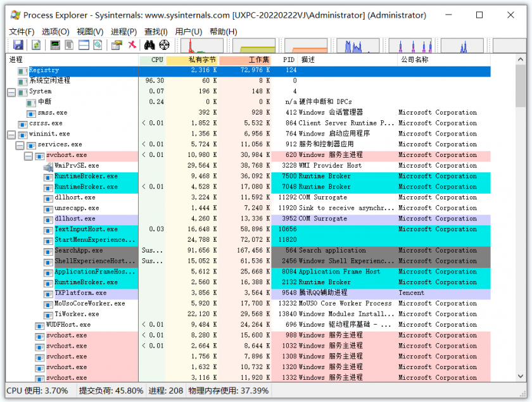Open the 用户(U) menu
This screenshot has height=402, width=532.
(x=189, y=32)
